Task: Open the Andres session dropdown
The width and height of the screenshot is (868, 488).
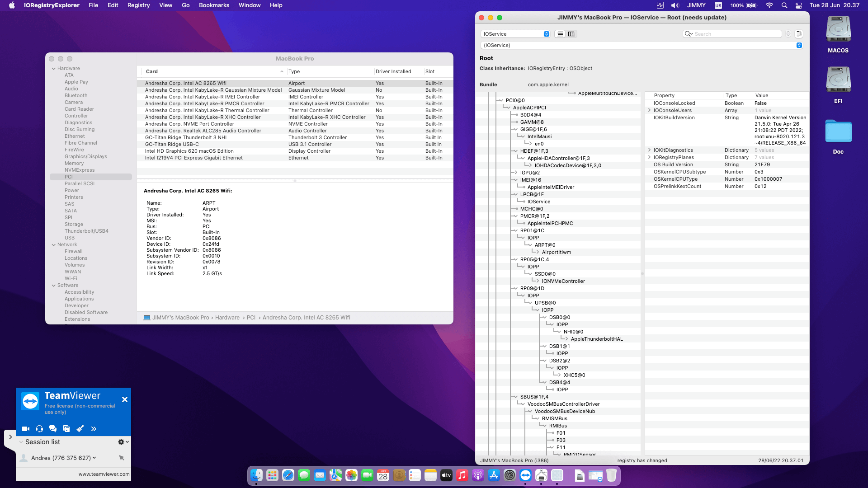Action: (x=94, y=458)
